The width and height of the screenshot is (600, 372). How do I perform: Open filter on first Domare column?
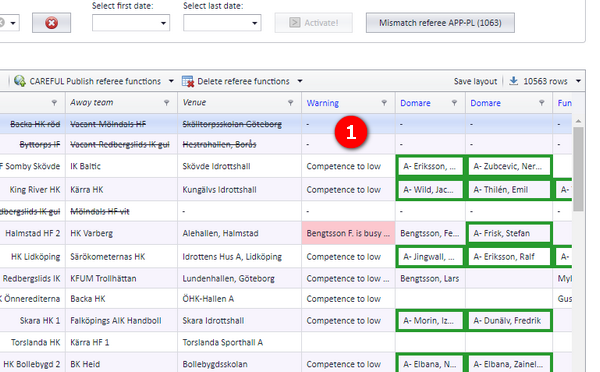(x=454, y=103)
